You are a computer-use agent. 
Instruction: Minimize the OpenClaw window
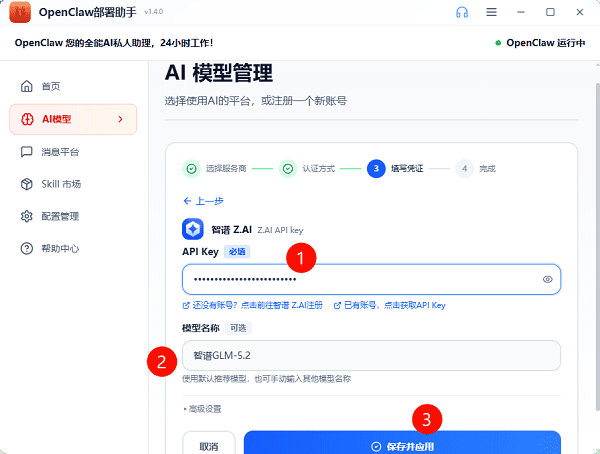521,12
